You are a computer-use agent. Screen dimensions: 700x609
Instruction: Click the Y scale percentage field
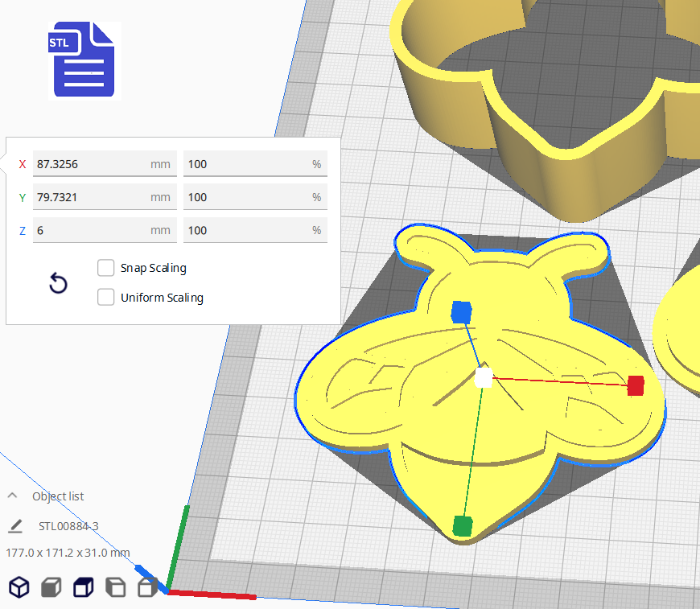click(255, 197)
